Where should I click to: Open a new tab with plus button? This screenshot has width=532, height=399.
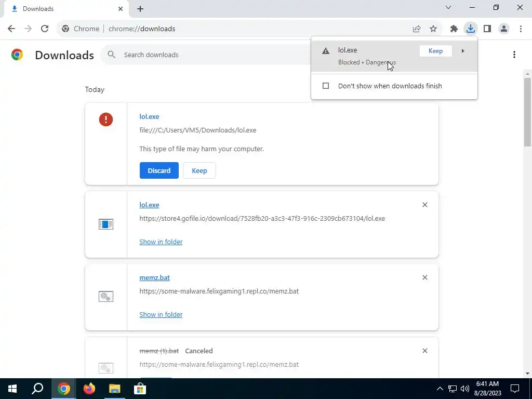[140, 9]
